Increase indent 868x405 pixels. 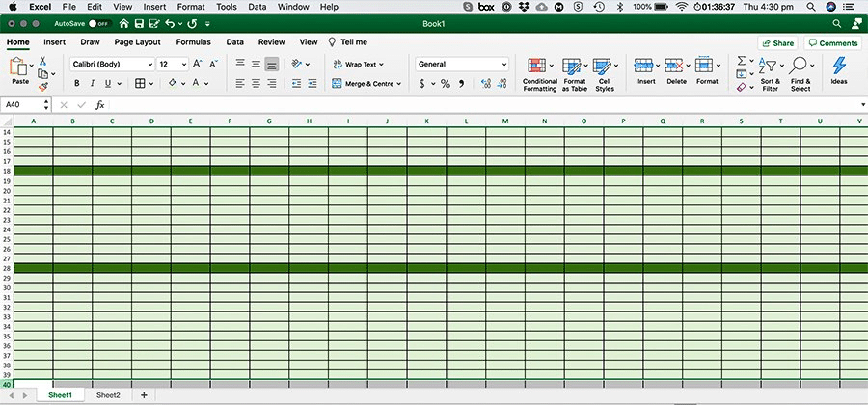click(312, 84)
